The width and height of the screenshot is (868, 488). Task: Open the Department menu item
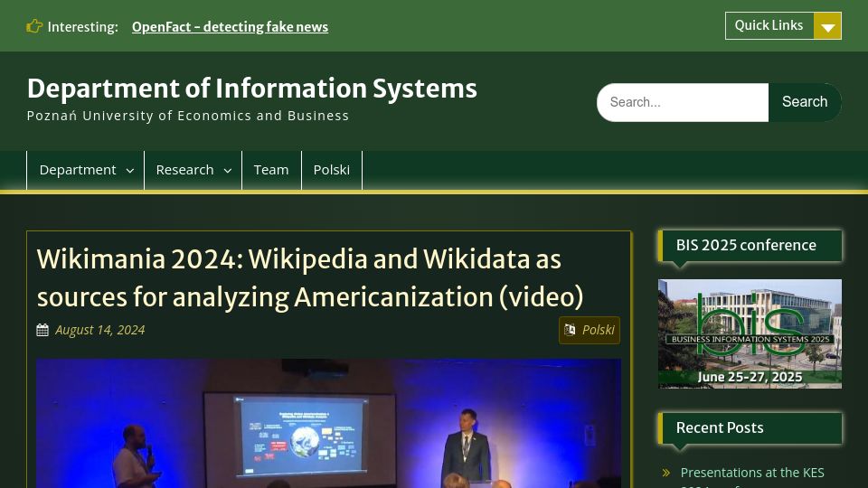tap(78, 170)
